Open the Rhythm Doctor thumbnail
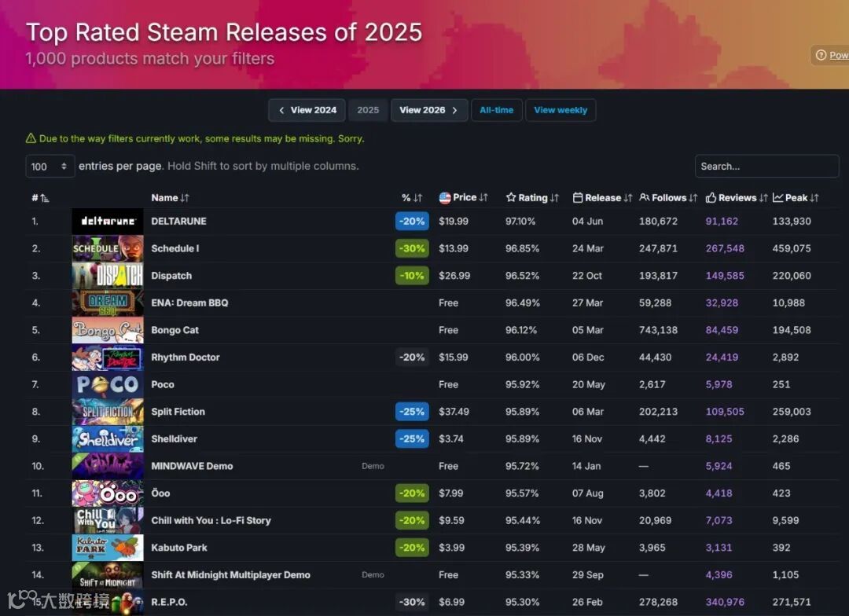The height and width of the screenshot is (616, 849). pyautogui.click(x=108, y=357)
